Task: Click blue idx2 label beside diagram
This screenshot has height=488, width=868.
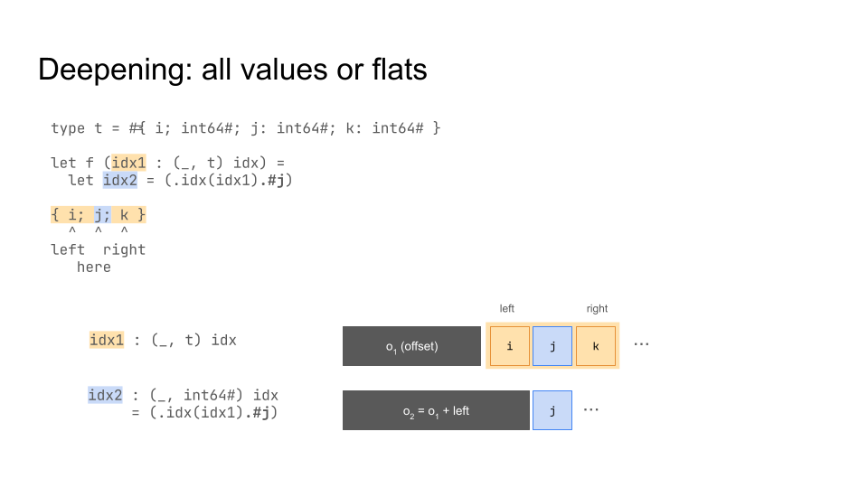Action: coord(105,395)
